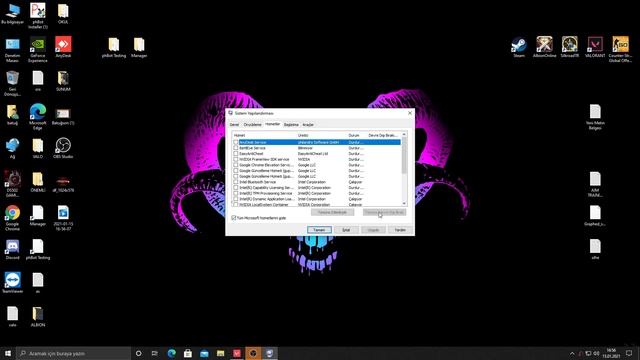The image size is (640, 360).
Task: Open Task View on the taskbar
Action: tap(155, 353)
